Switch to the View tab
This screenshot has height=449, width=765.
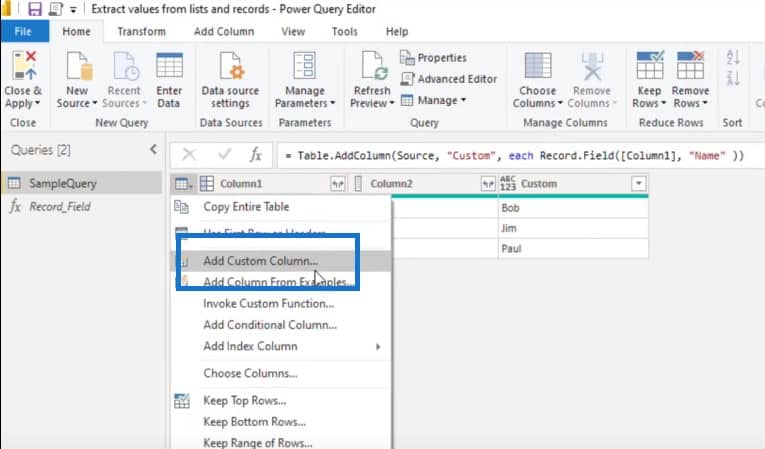click(x=293, y=32)
